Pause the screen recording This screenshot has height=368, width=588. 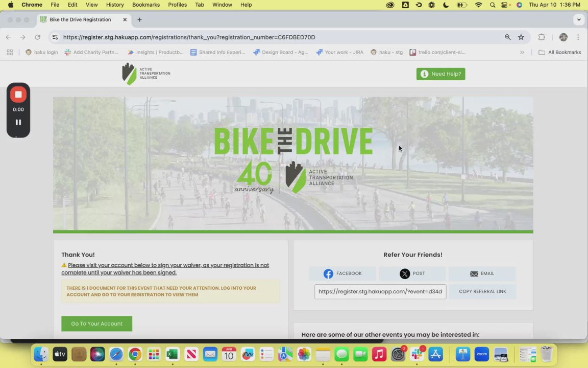[x=18, y=122]
